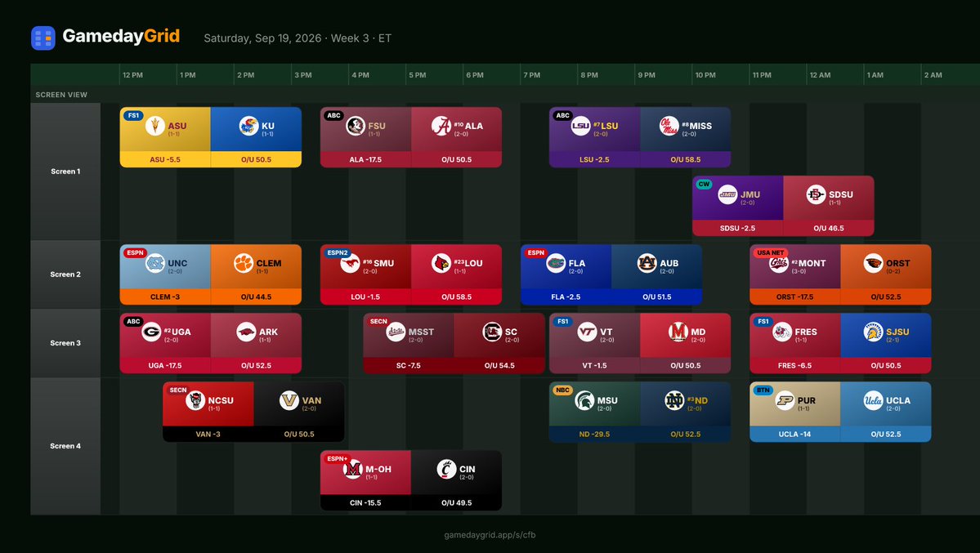980x553 pixels.
Task: Click the Cincinnati C-paw logo
Action: tap(447, 469)
